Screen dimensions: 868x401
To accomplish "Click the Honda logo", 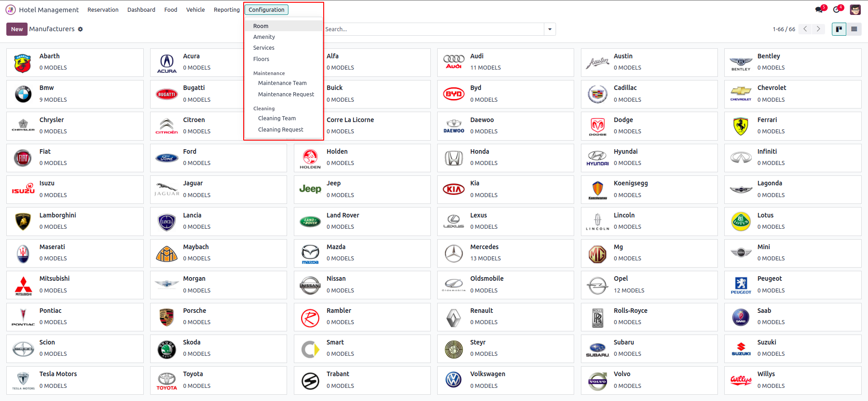I will click(454, 158).
